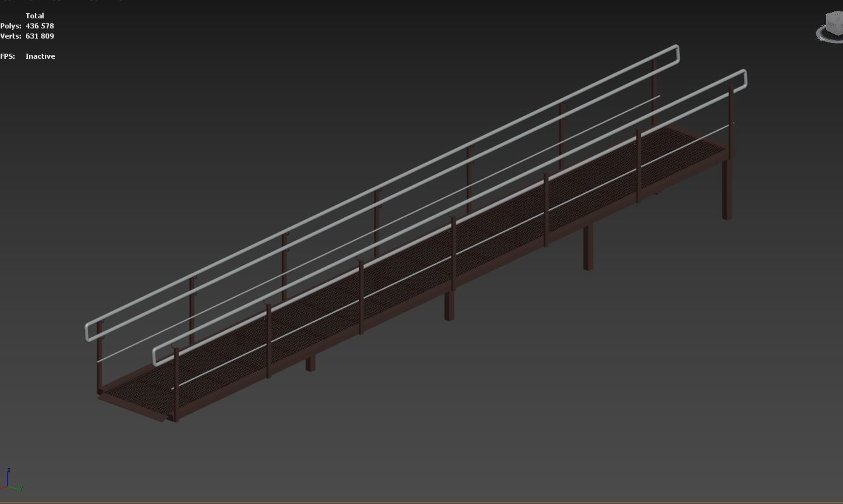This screenshot has height=504, width=843.
Task: Click the vertex count '631 809'
Action: pyautogui.click(x=40, y=36)
